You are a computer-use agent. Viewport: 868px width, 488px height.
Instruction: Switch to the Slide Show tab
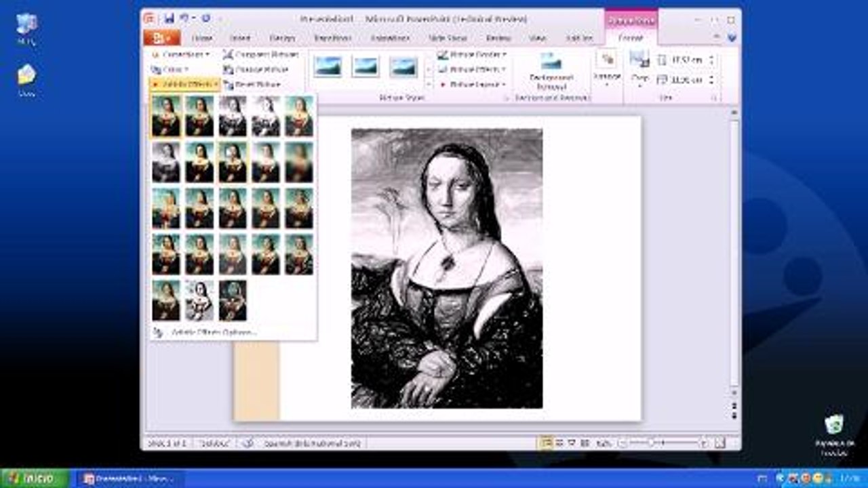tap(448, 39)
